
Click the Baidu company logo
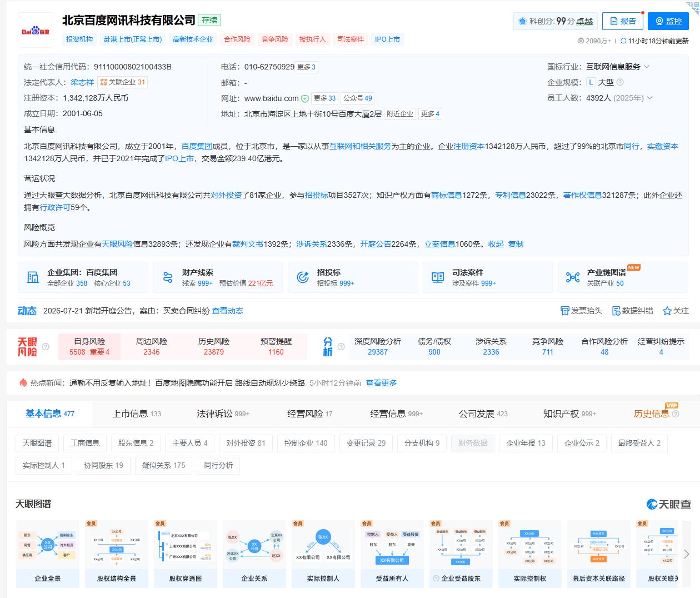[36, 30]
